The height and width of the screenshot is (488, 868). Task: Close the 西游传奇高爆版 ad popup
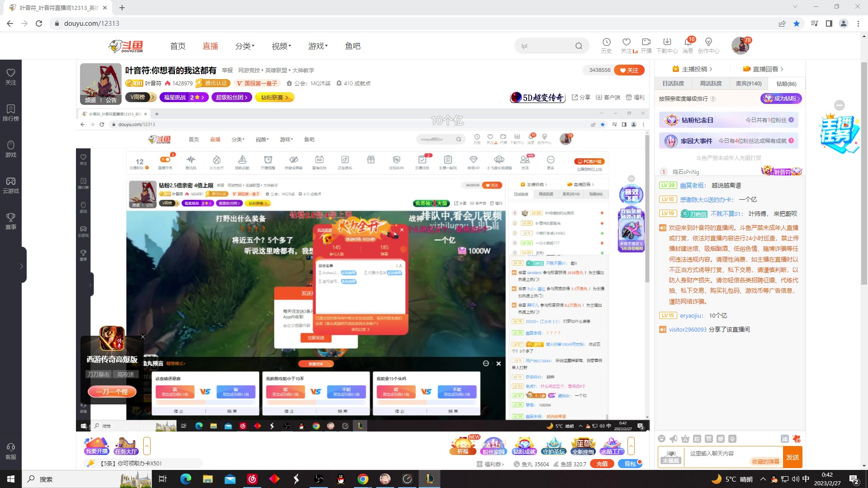(x=143, y=337)
